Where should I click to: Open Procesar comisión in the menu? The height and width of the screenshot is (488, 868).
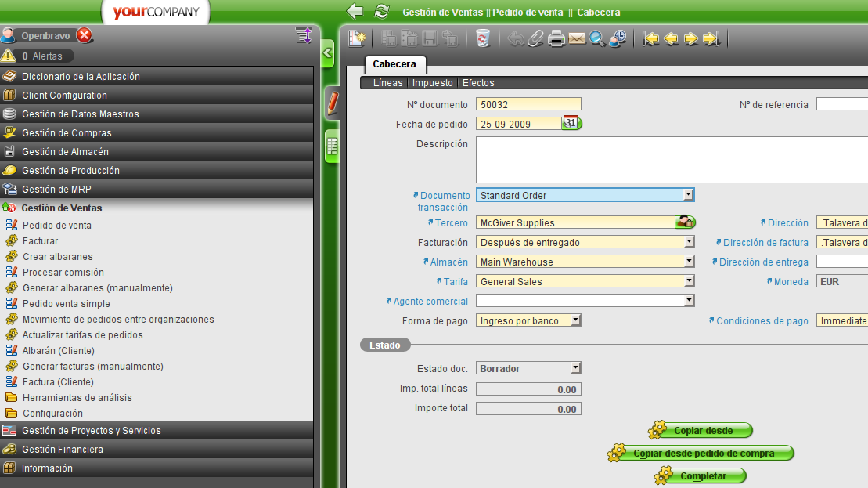pyautogui.click(x=63, y=273)
